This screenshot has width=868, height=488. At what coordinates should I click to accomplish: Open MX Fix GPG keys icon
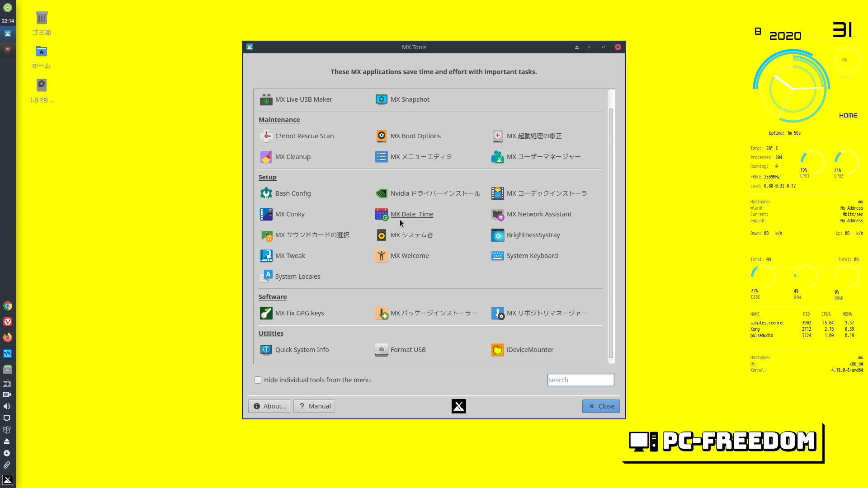(x=266, y=313)
